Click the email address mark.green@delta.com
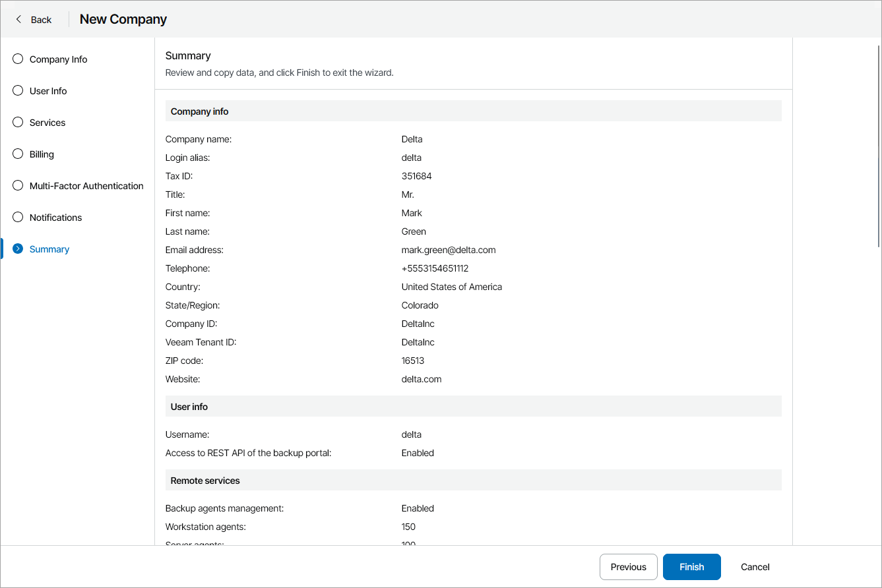The image size is (882, 588). pyautogui.click(x=449, y=249)
